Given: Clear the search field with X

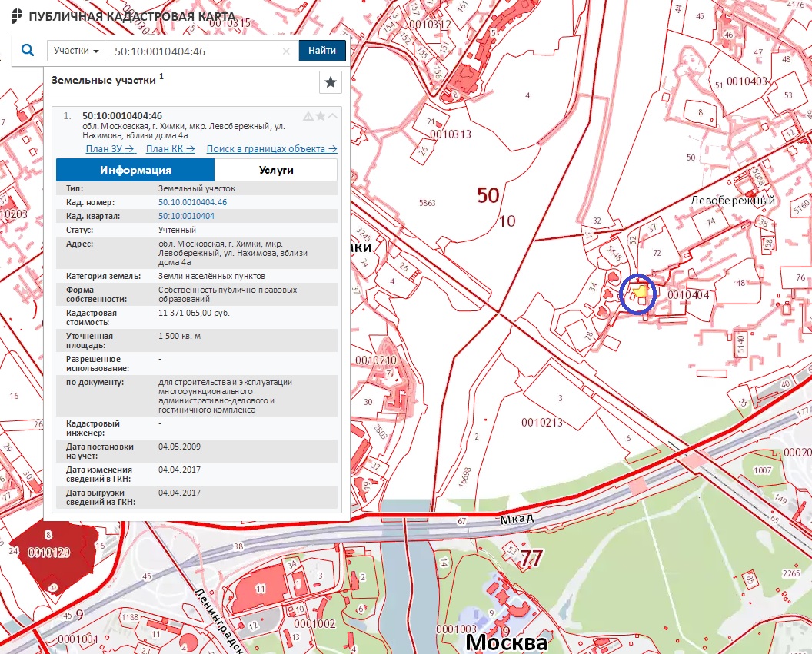Looking at the screenshot, I should pyautogui.click(x=286, y=51).
